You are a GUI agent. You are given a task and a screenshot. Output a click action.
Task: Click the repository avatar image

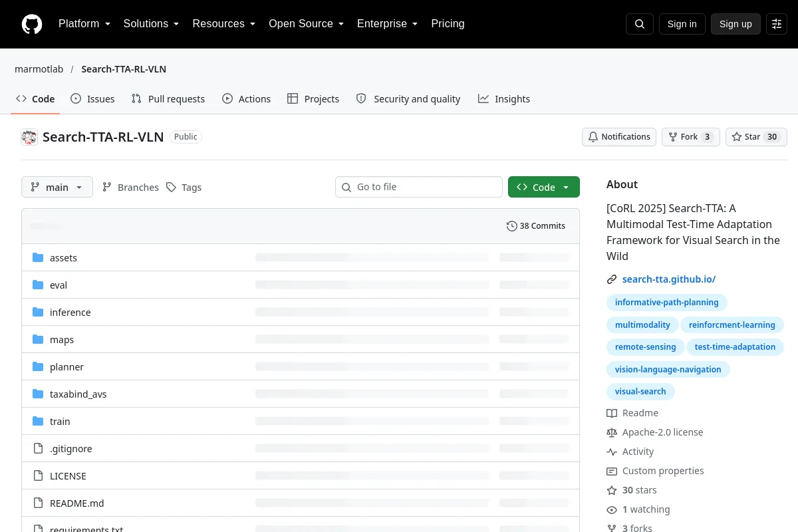tap(29, 137)
